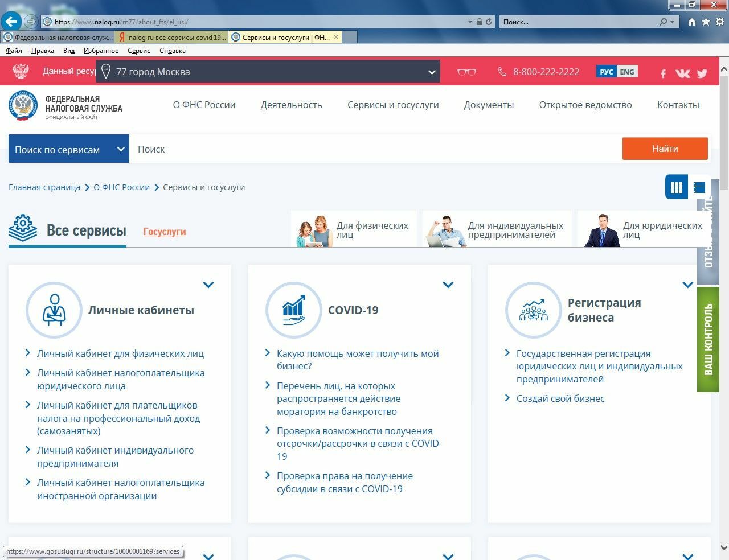Open the Поиск по сервисам dropdown
729x560 pixels.
68,149
